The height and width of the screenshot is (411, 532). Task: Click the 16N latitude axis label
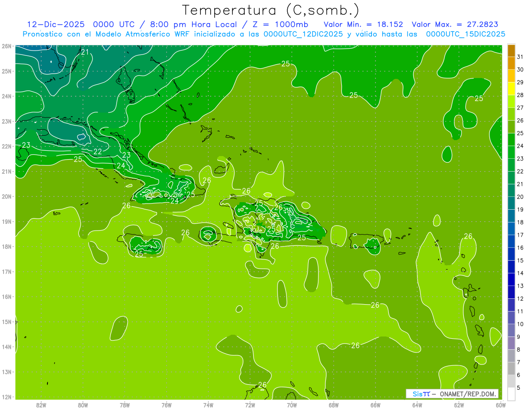coord(7,297)
